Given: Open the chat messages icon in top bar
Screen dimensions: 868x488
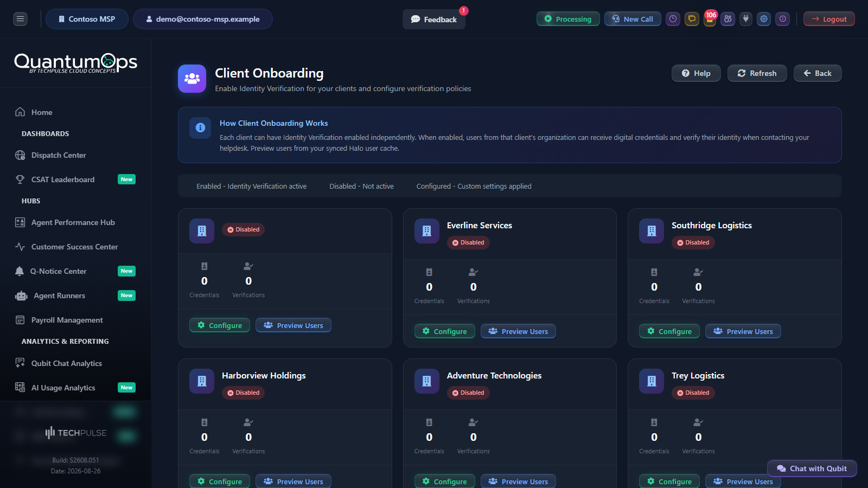Looking at the screenshot, I should pos(692,19).
